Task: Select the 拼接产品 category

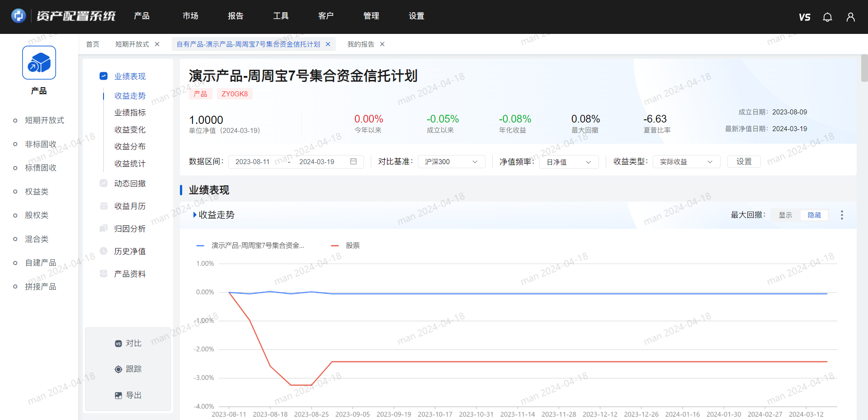Action: coord(41,287)
